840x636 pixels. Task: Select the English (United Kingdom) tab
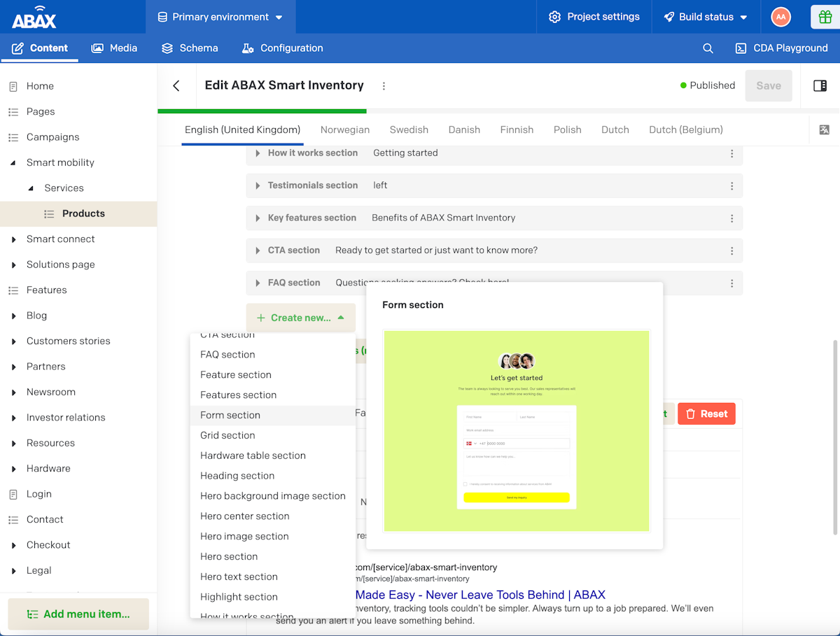click(242, 129)
